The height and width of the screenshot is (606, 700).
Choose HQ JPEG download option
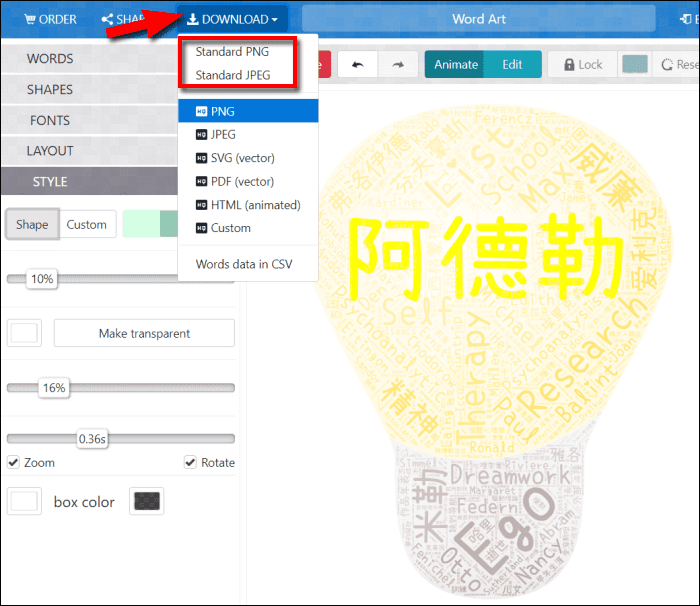coord(223,134)
